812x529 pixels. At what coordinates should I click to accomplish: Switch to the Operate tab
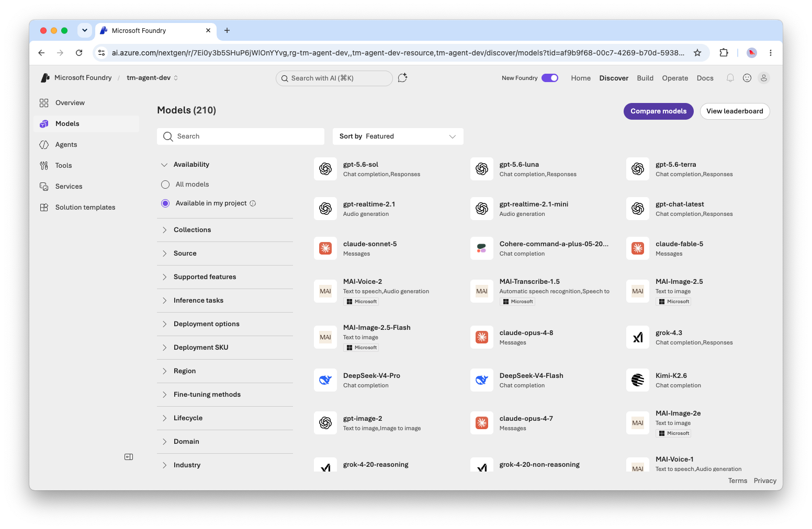[x=675, y=78]
